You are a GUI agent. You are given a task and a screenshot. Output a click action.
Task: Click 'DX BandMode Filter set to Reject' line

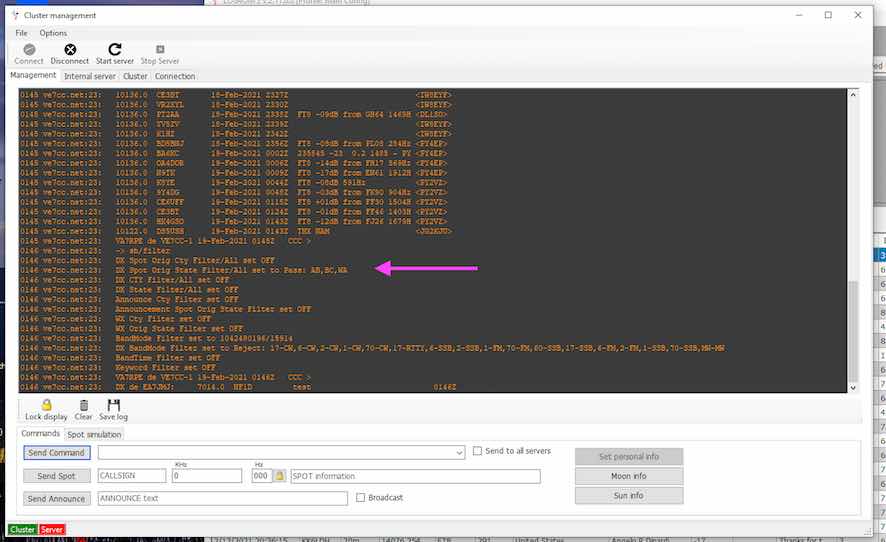(420, 348)
